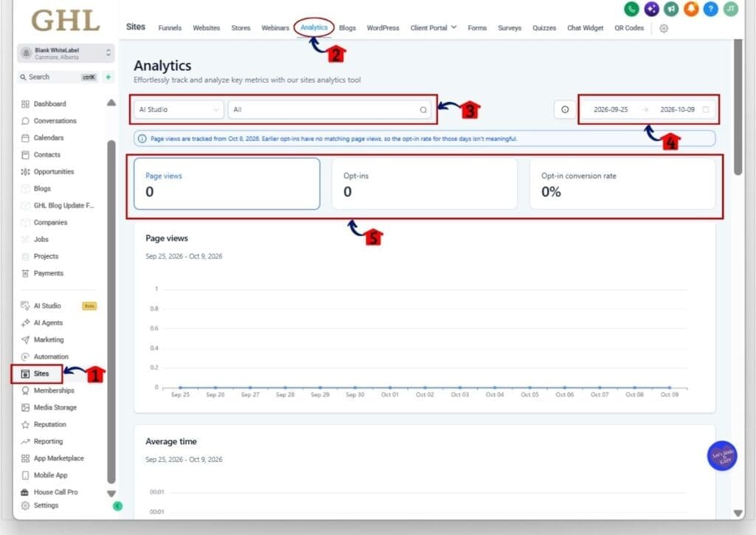Screen dimensions: 756x535
Task: Click the green plus quick-add icon
Action: [109, 77]
